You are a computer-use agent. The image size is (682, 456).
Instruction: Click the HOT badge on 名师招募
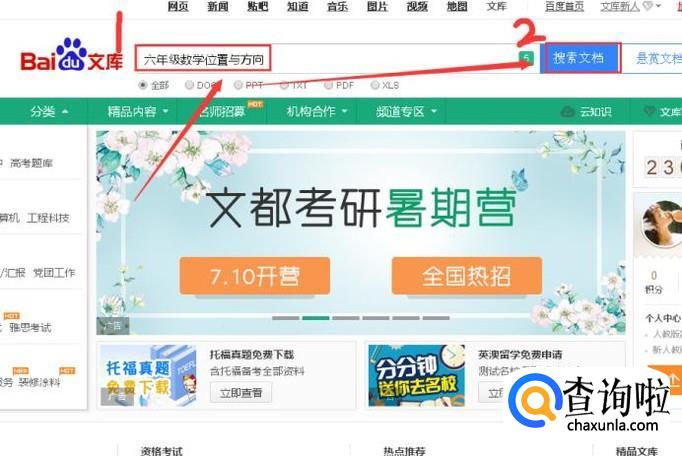point(255,104)
